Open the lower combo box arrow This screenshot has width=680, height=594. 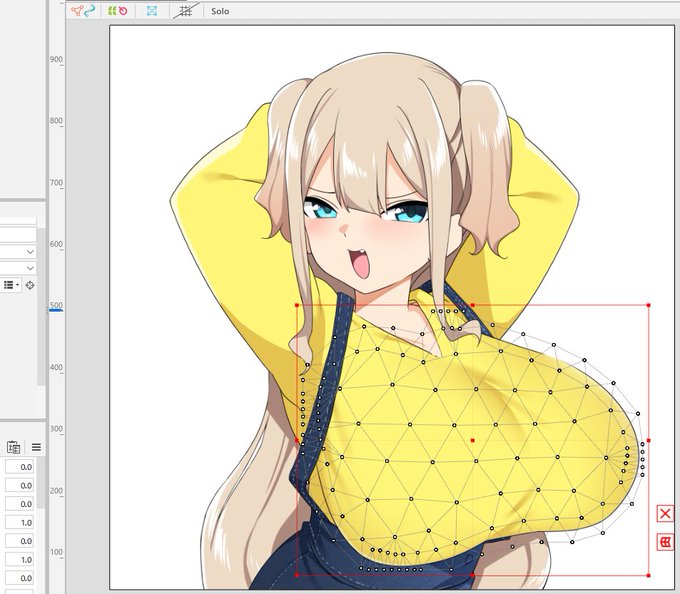click(30, 268)
